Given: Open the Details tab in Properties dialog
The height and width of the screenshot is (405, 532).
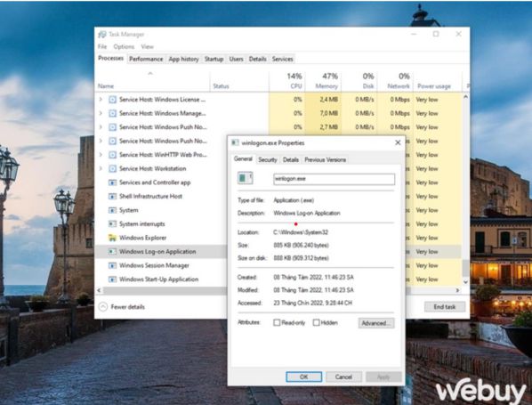Looking at the screenshot, I should 291,159.
